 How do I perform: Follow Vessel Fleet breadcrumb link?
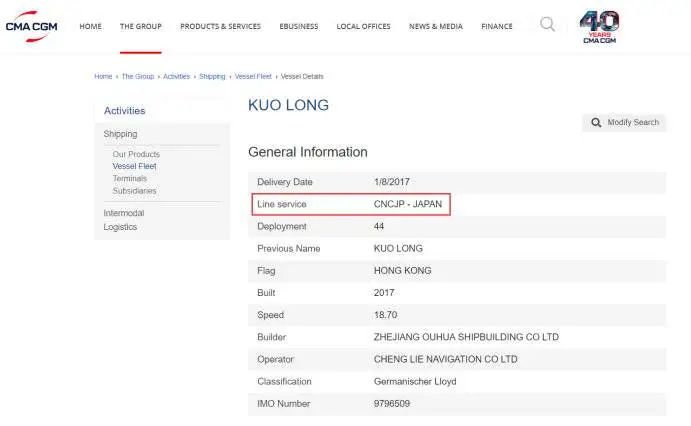(x=253, y=76)
